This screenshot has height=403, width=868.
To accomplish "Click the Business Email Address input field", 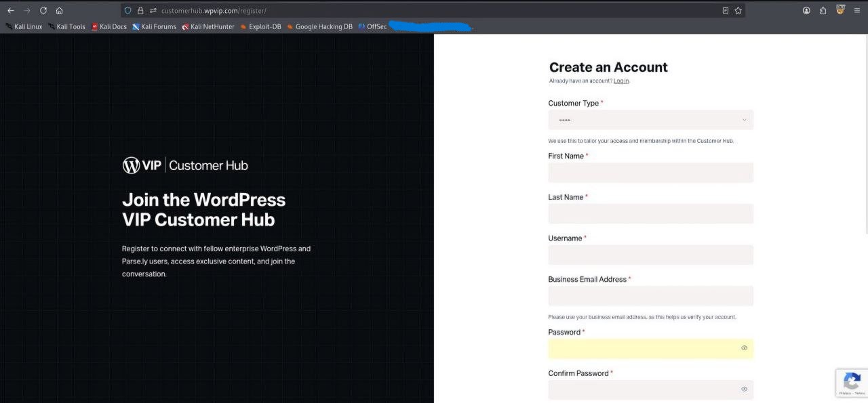I will pyautogui.click(x=650, y=295).
